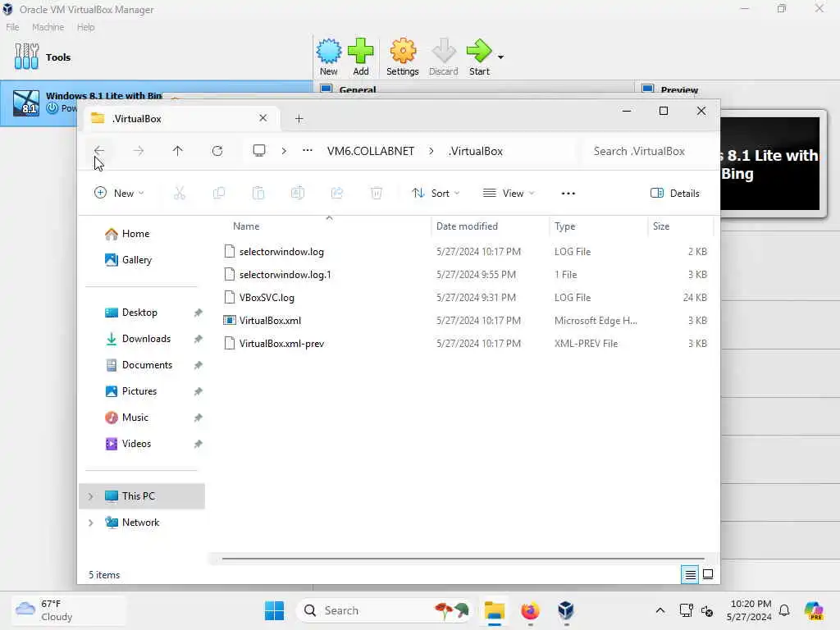Show hidden system tray icons
Viewport: 840px width, 630px height.
click(x=660, y=610)
